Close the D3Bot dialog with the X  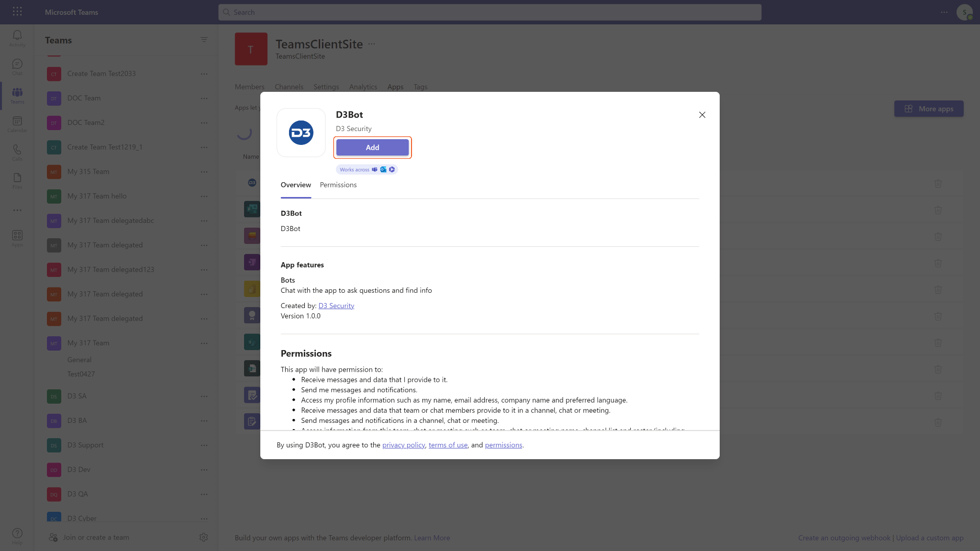(702, 115)
